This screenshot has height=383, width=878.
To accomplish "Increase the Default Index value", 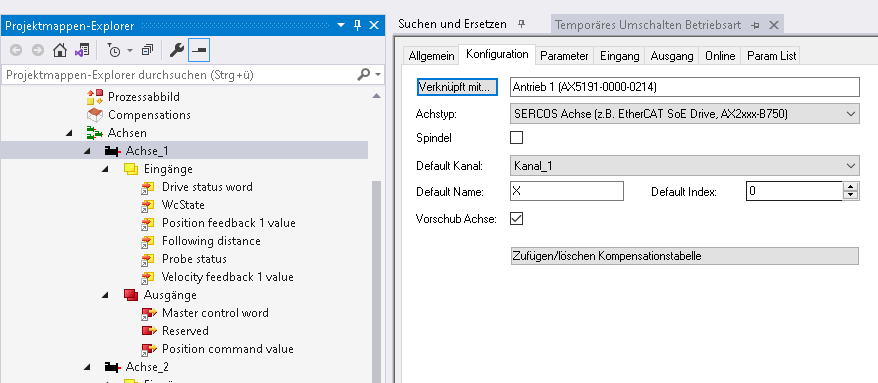I will coord(851,186).
